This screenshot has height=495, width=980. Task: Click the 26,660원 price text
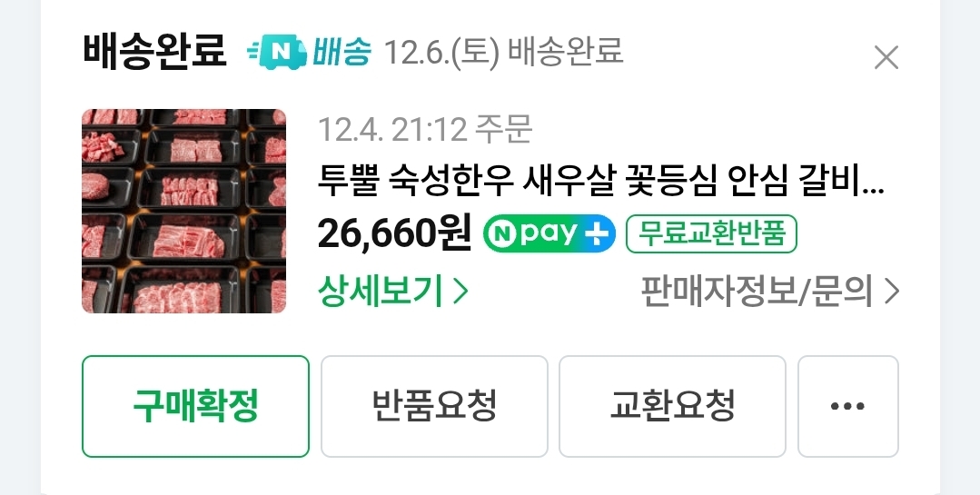click(x=394, y=233)
